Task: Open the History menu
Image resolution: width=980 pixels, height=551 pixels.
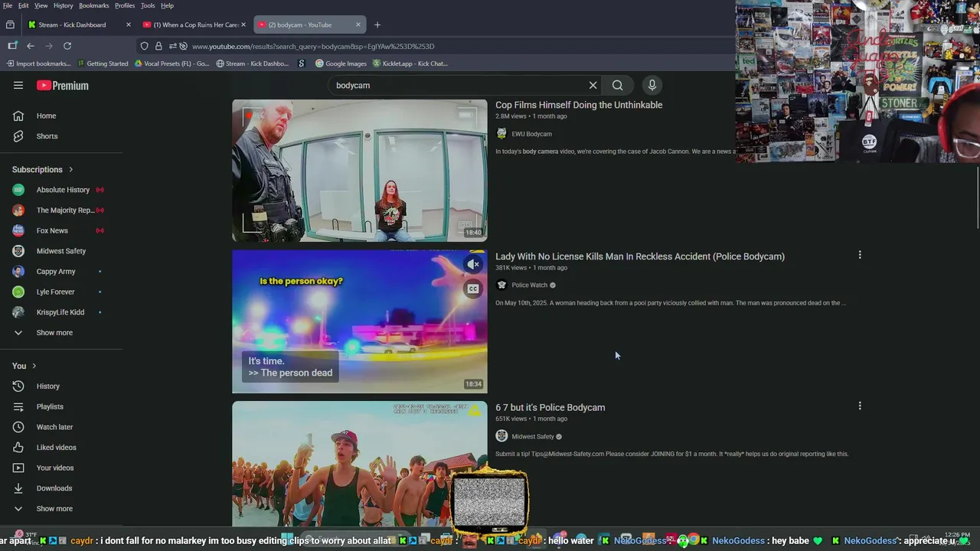Action: 64,5
